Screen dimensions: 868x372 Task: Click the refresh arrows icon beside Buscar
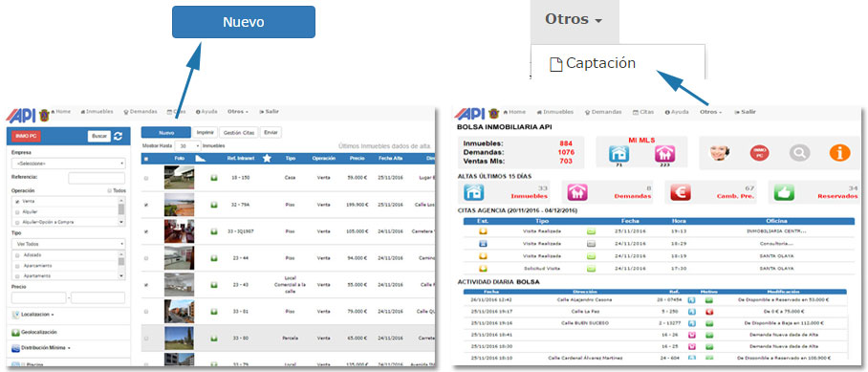pyautogui.click(x=118, y=136)
